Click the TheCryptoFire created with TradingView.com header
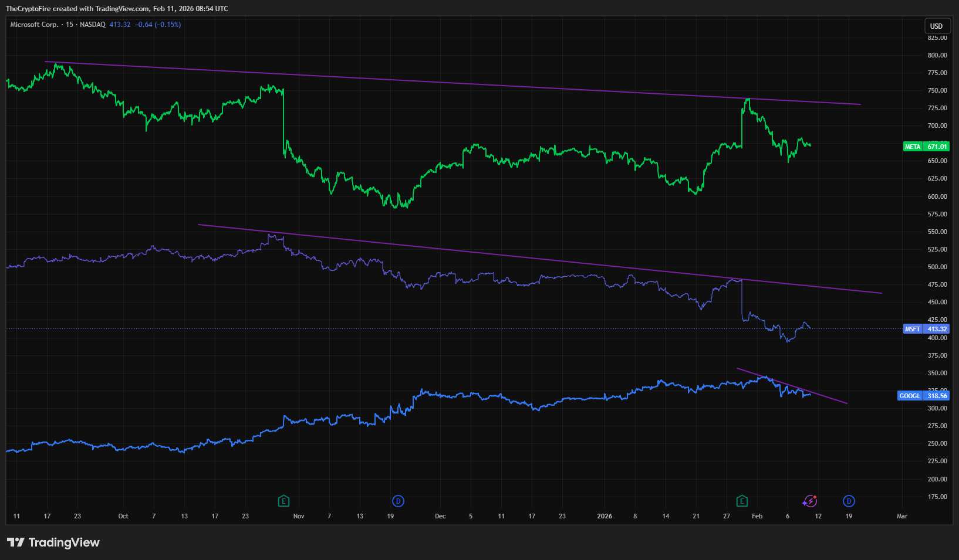 (117, 9)
